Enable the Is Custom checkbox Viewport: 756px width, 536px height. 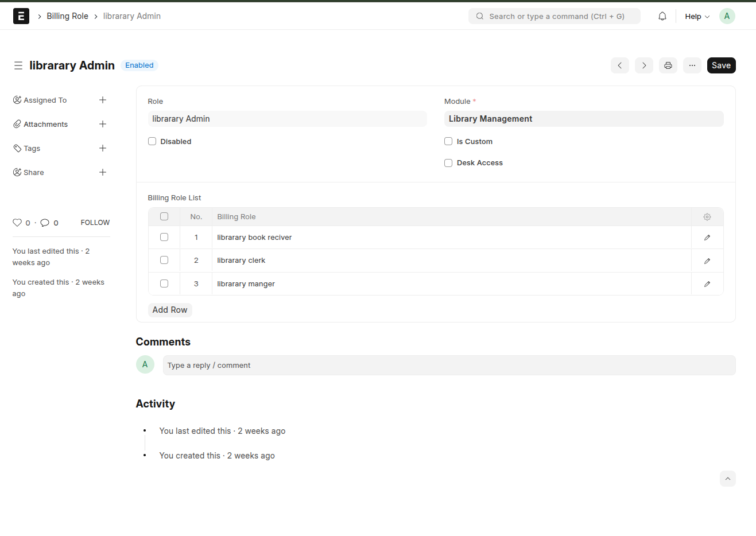tap(448, 141)
